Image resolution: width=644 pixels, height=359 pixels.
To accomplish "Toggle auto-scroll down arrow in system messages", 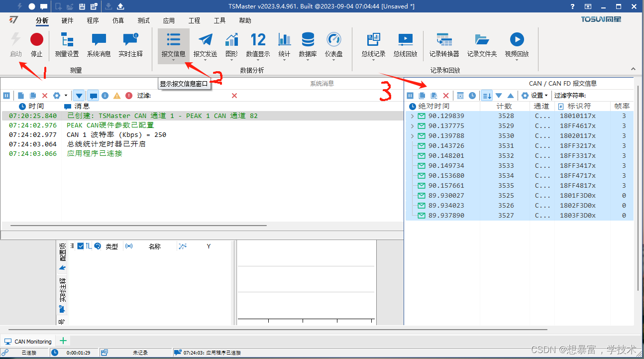I will [79, 96].
